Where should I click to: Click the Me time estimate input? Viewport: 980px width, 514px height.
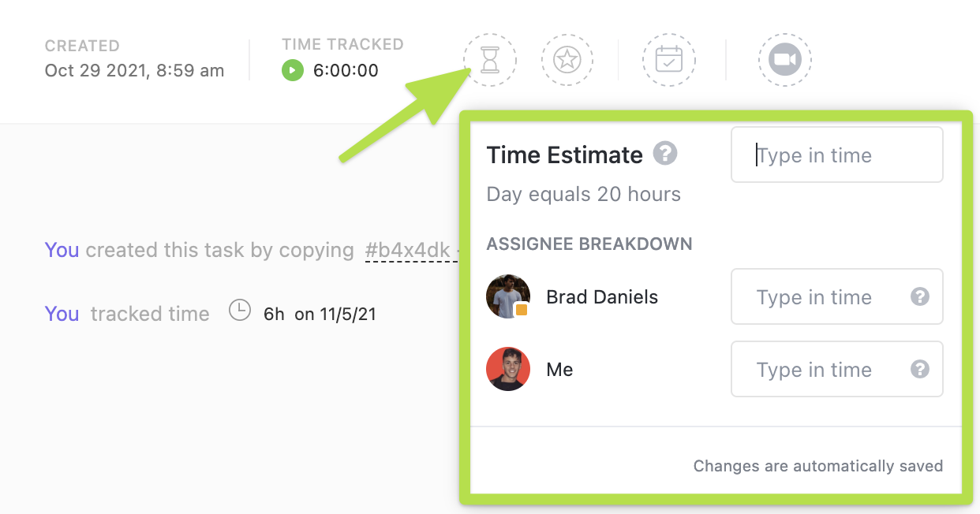(x=821, y=370)
